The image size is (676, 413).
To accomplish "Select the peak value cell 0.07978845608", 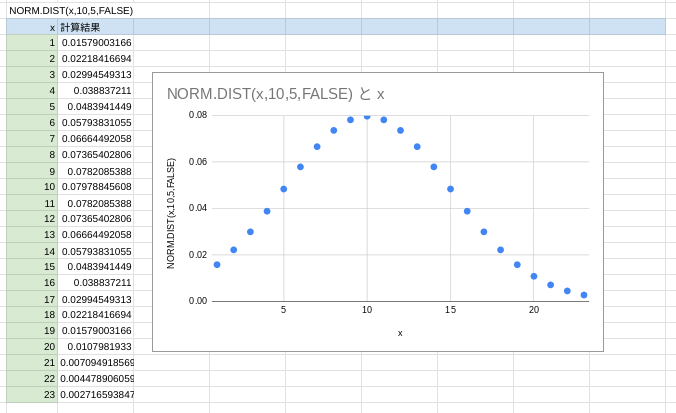I will click(x=95, y=187).
